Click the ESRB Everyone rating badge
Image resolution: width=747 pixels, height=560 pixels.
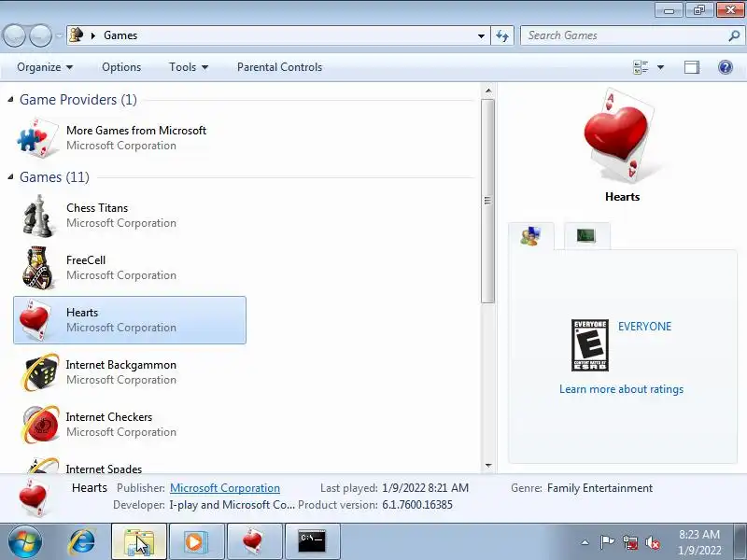click(x=590, y=345)
